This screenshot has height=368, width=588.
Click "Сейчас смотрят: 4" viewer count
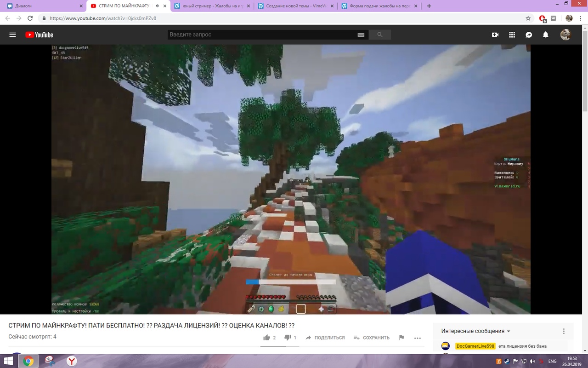32,337
